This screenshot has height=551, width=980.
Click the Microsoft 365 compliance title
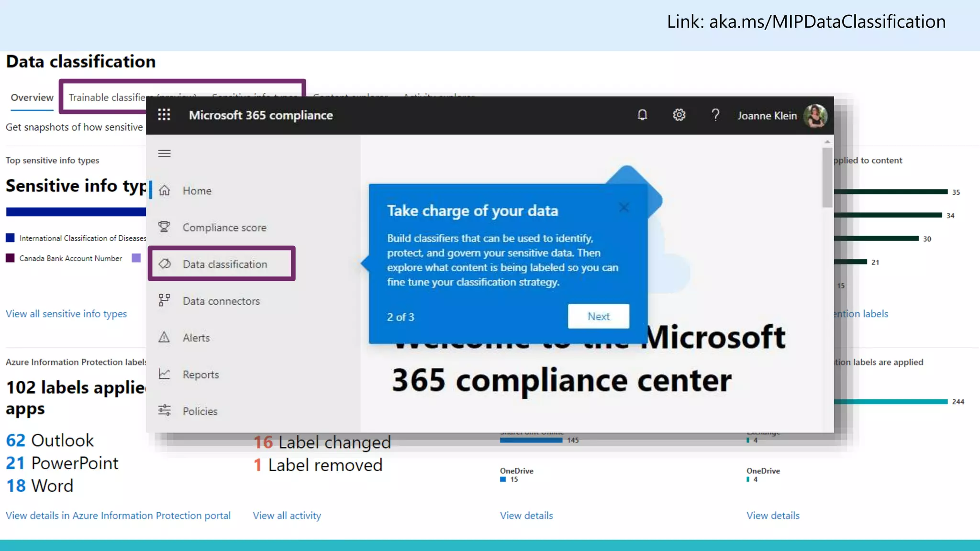261,115
